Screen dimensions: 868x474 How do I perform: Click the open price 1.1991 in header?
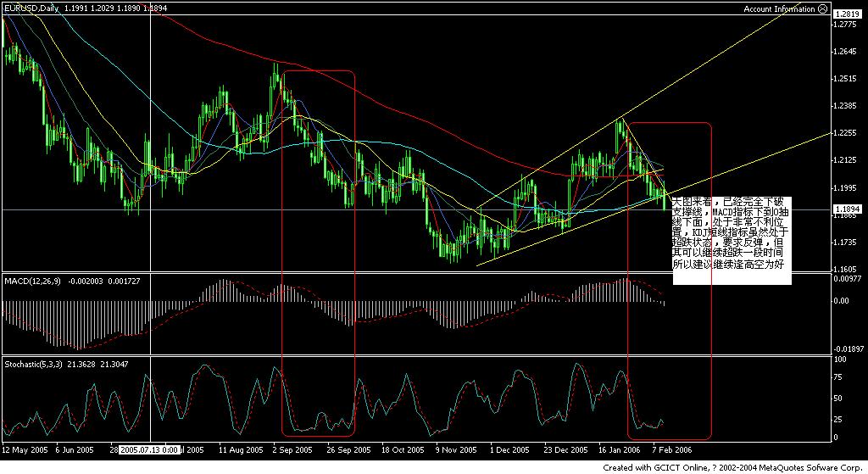click(x=75, y=8)
